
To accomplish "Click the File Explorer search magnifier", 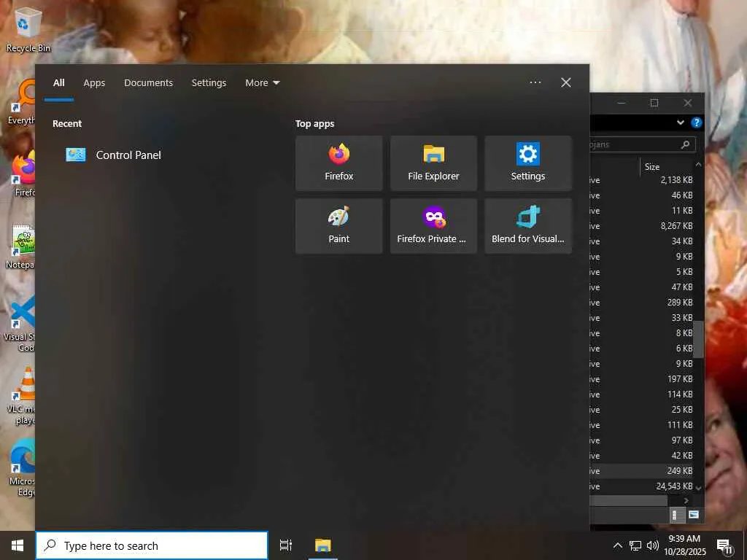I will pyautogui.click(x=686, y=144).
